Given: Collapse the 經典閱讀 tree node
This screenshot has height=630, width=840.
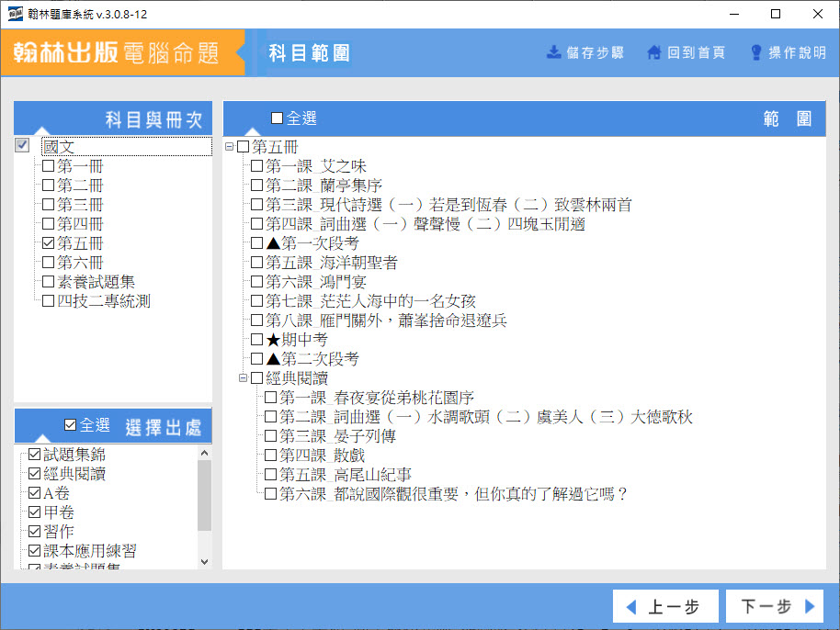Looking at the screenshot, I should pos(244,378).
